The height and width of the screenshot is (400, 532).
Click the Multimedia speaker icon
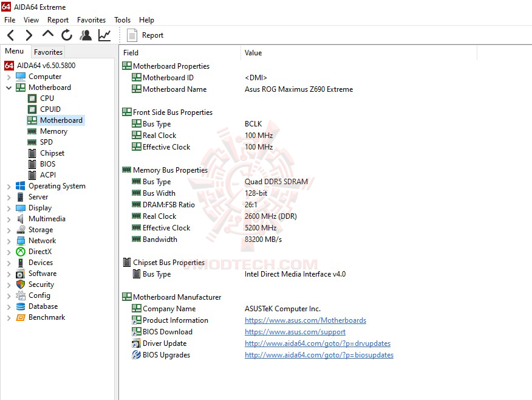(x=21, y=219)
